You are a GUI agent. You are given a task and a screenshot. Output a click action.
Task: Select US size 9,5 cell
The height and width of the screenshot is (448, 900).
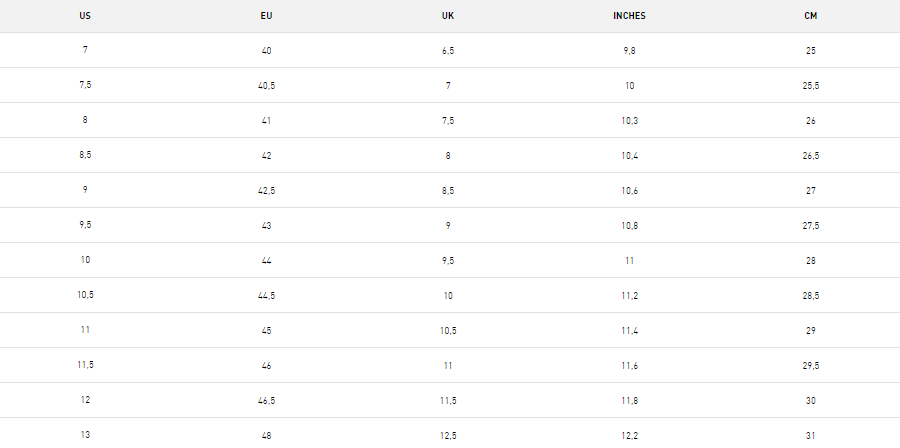(x=85, y=225)
